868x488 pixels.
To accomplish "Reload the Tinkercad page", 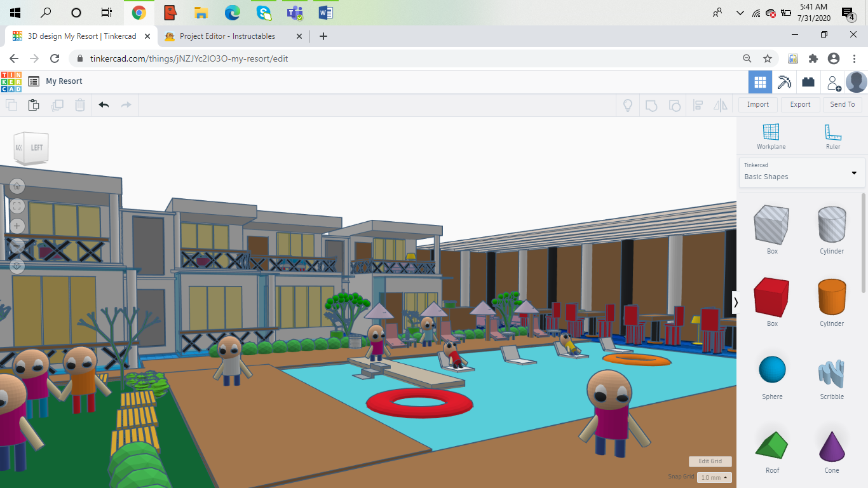I will coord(55,58).
